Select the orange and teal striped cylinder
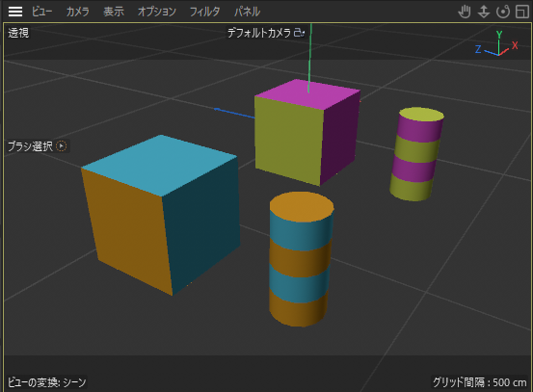This screenshot has width=533, height=392. 301,259
